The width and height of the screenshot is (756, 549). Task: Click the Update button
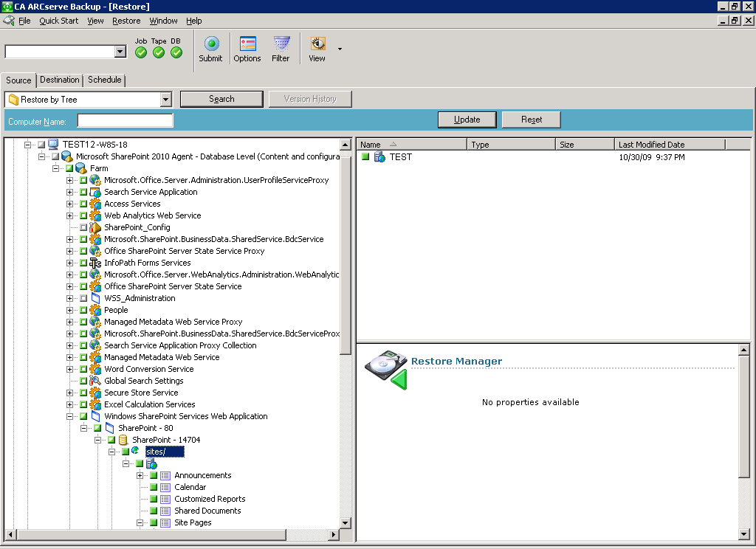[x=467, y=120]
